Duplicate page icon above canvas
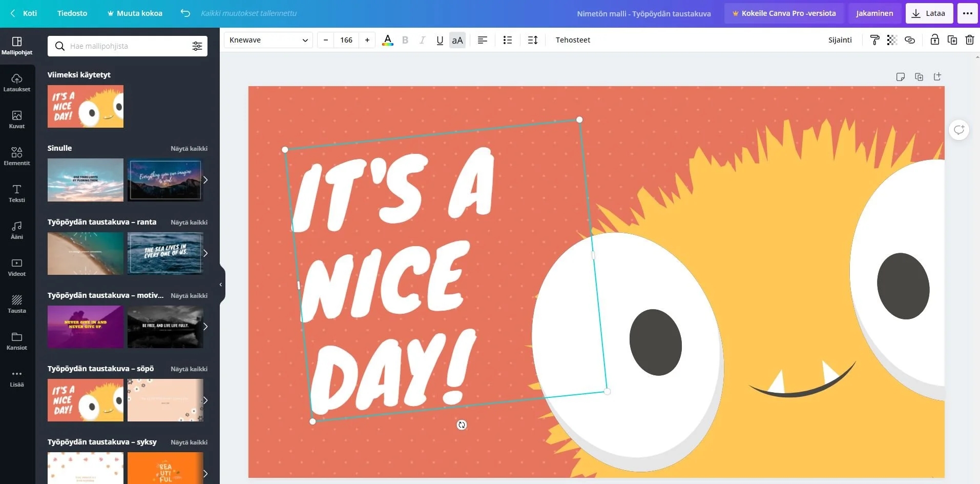This screenshot has width=980, height=484. [919, 77]
